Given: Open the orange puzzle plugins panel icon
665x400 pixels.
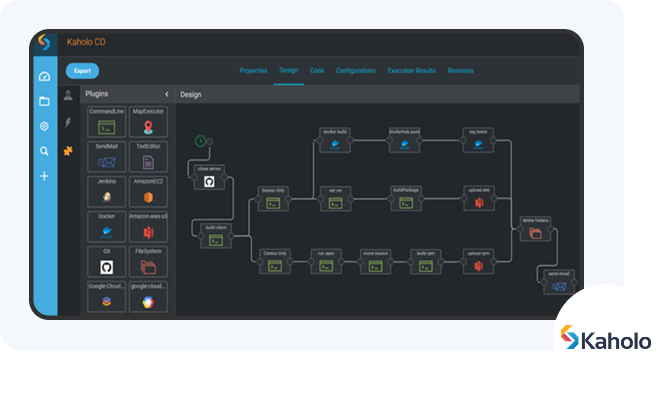Looking at the screenshot, I should tap(68, 150).
